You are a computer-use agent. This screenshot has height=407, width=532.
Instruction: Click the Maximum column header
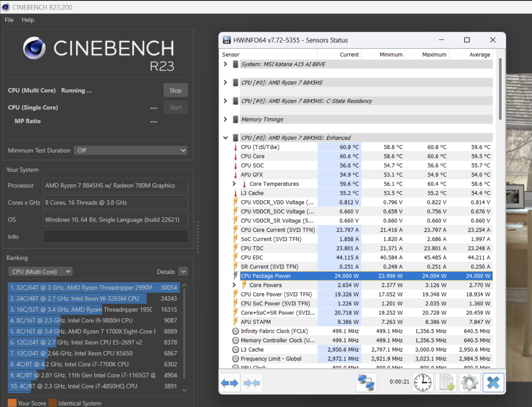click(x=427, y=55)
